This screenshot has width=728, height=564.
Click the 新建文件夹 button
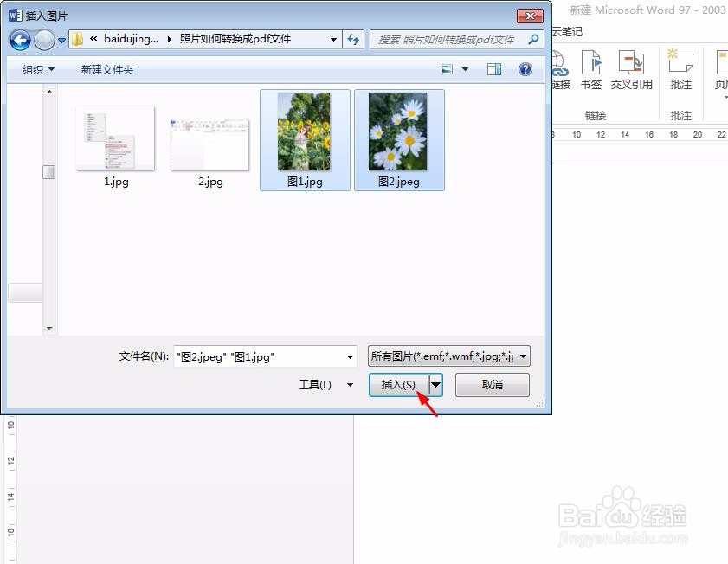click(x=106, y=68)
